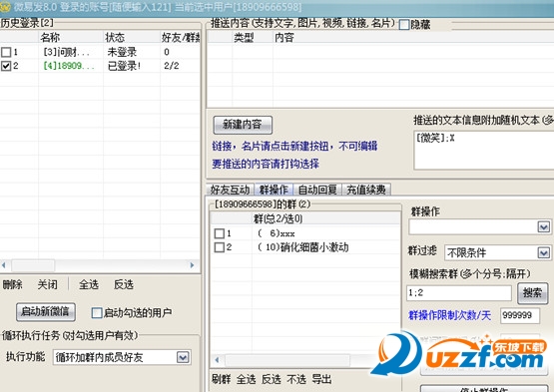
Task: Click 全选 below the group list
Action: pyautogui.click(x=247, y=380)
